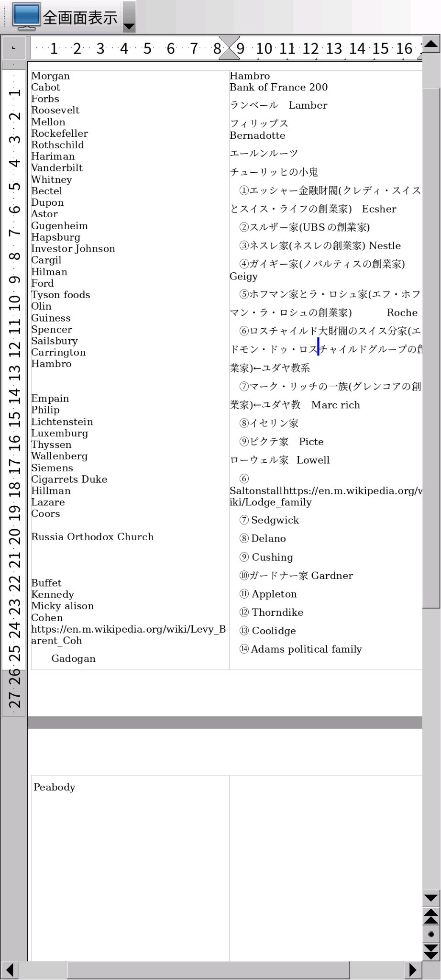
Task: Click the vertical scrollbar thumb
Action: coord(431,348)
